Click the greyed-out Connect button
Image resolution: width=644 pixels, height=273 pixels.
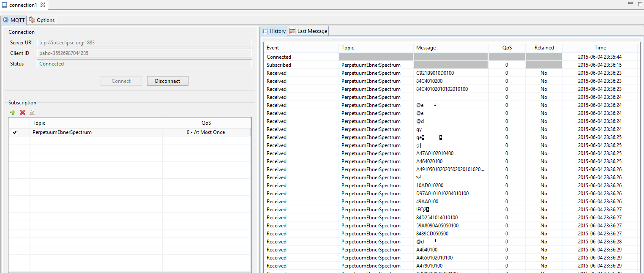[x=121, y=81]
